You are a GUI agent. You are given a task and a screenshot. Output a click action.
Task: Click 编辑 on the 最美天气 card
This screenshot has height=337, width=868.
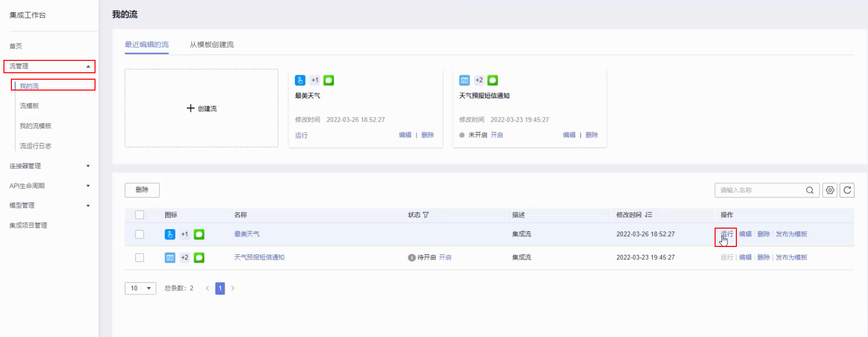point(405,135)
